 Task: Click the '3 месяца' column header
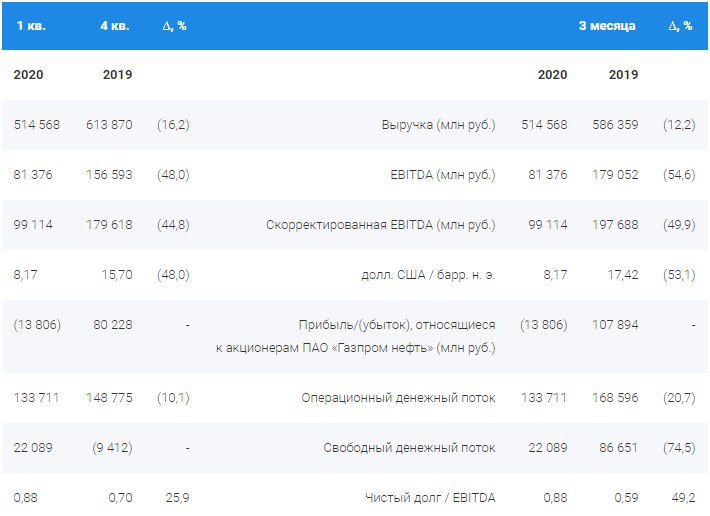[x=607, y=26]
